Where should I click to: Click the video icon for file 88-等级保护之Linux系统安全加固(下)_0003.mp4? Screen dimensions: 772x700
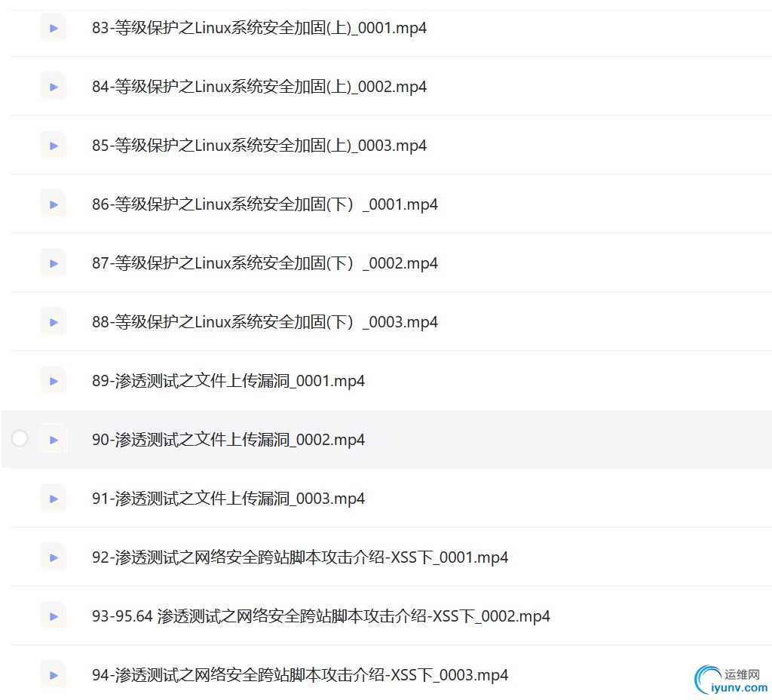[x=54, y=322]
